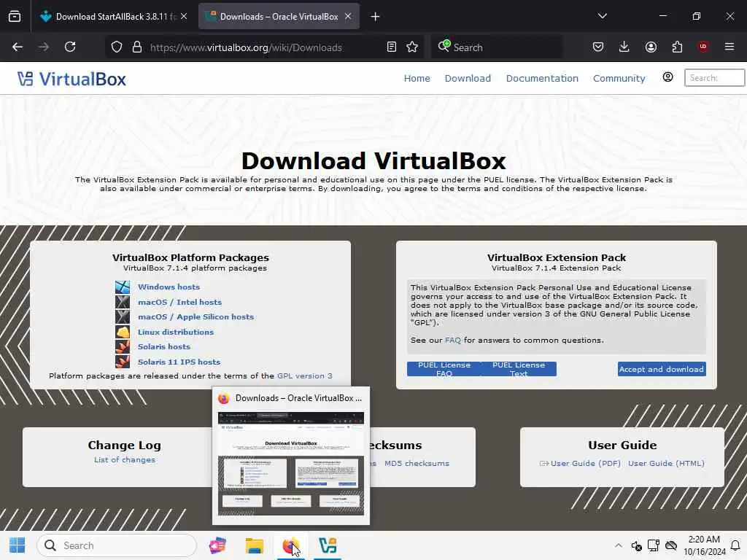Focus the VirtualBox site search field
Screen dimensions: 747x560
[x=714, y=77]
